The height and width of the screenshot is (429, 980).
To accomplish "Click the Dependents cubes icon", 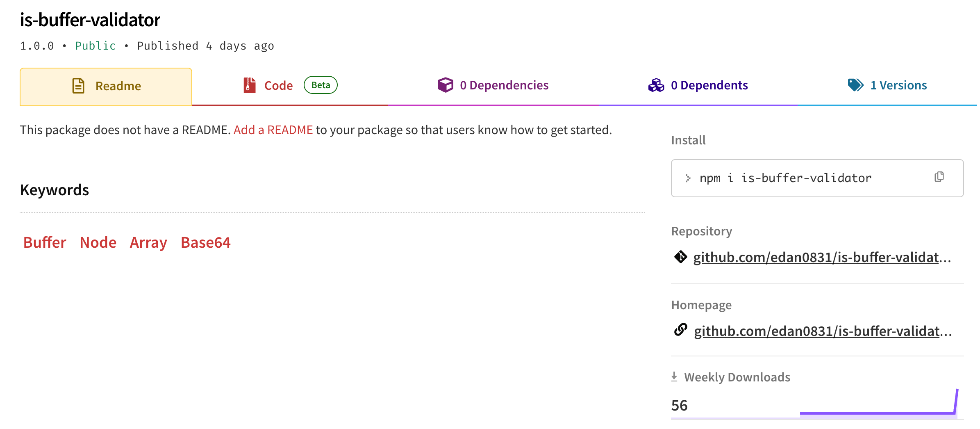I will tap(656, 85).
